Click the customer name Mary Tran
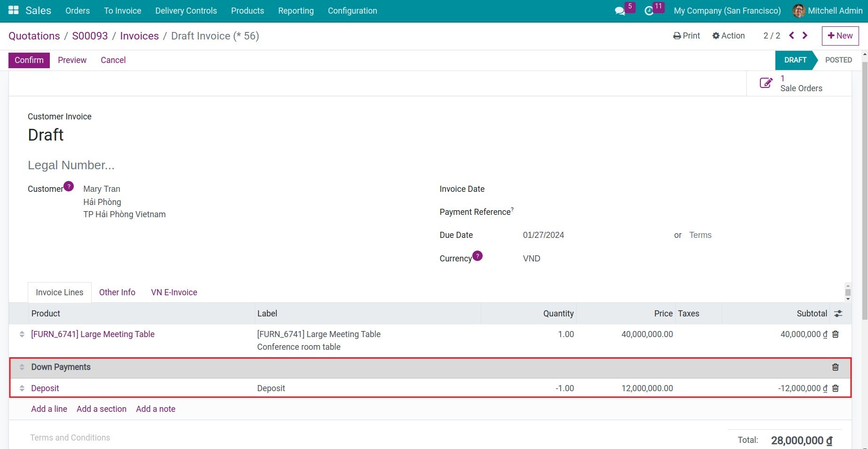This screenshot has height=449, width=868. pos(102,189)
